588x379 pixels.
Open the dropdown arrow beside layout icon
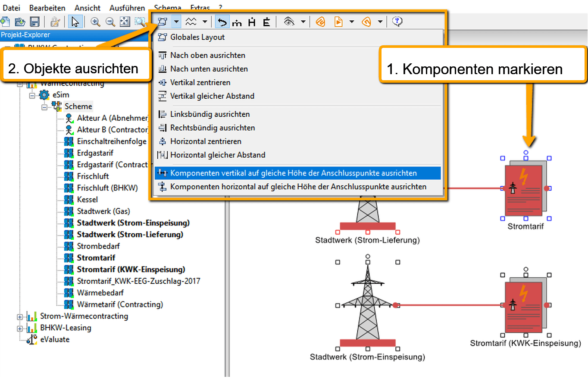(176, 22)
